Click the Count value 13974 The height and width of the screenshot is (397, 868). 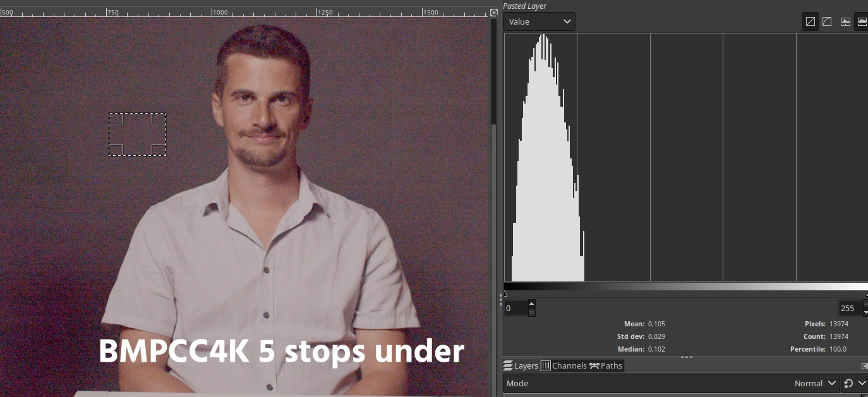pos(840,336)
